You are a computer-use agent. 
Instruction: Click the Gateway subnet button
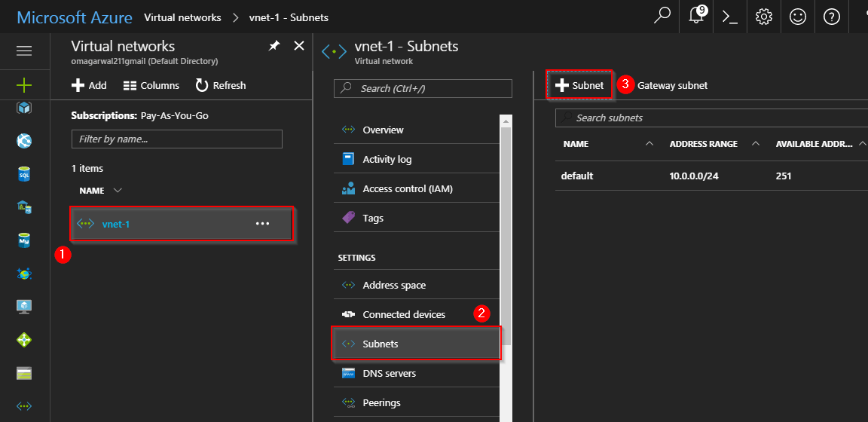pos(672,85)
